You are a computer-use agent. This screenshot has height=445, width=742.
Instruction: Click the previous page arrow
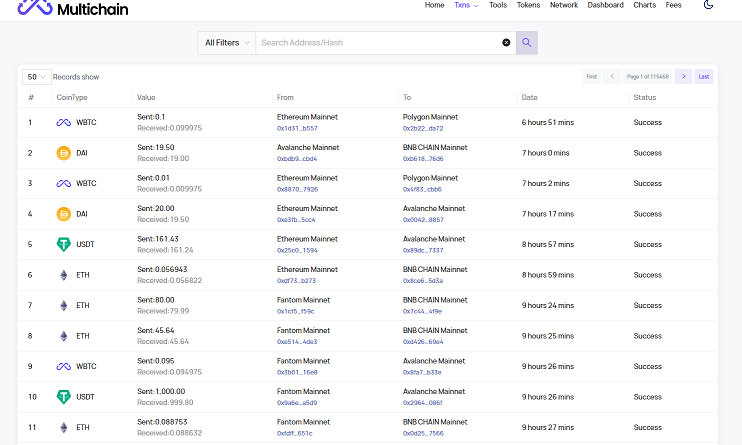point(613,77)
